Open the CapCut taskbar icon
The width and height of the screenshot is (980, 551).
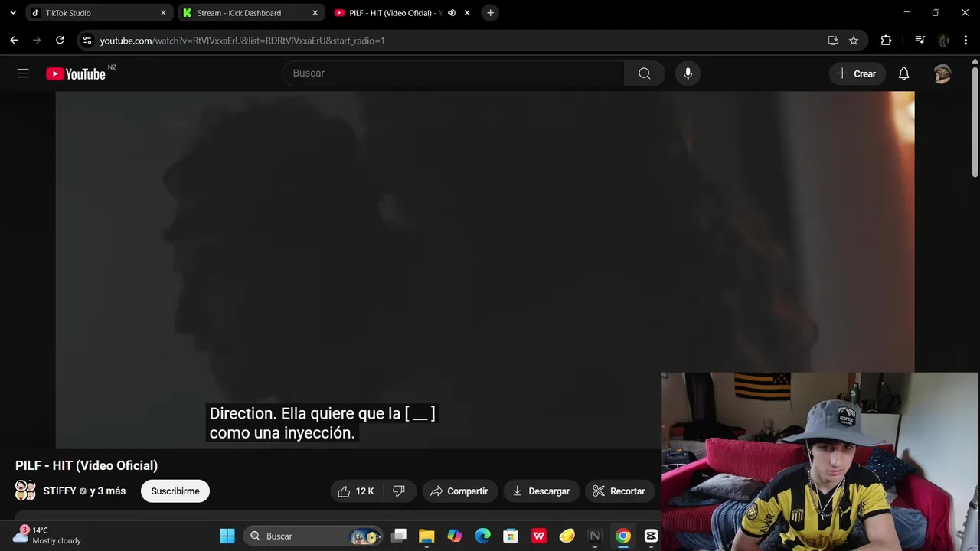click(x=652, y=536)
